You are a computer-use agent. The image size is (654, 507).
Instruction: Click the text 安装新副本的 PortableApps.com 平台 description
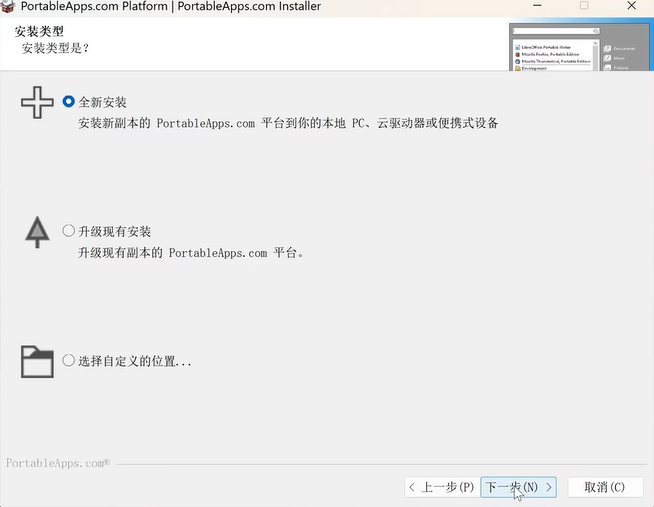pos(288,123)
